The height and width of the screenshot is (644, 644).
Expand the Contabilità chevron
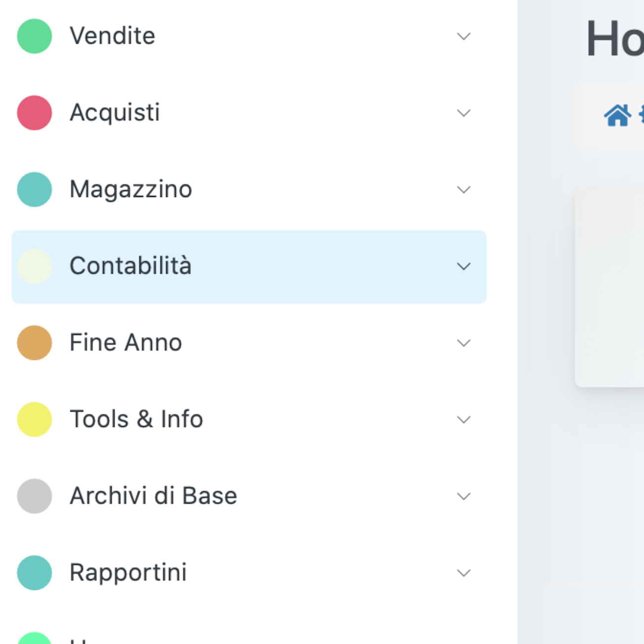tap(463, 266)
